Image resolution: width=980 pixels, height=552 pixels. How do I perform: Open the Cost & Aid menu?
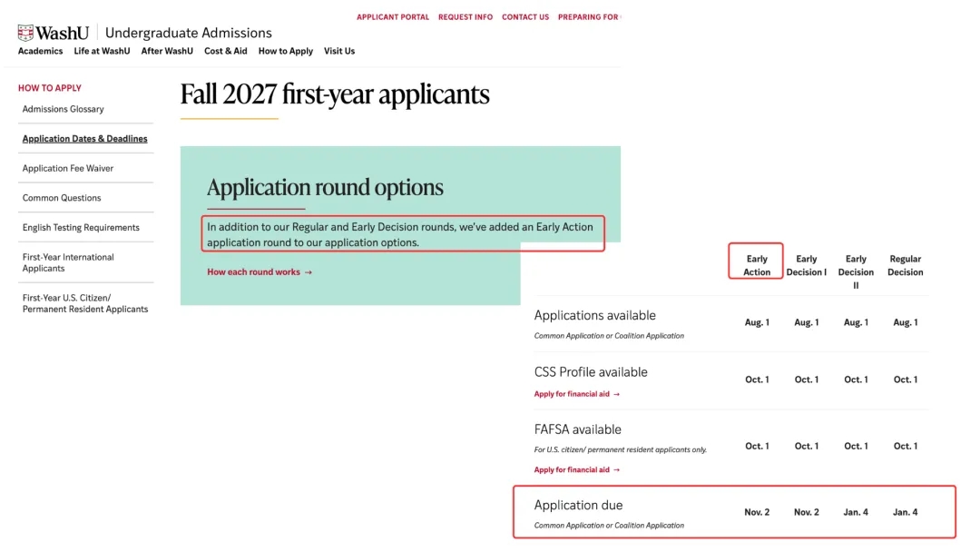tap(226, 51)
